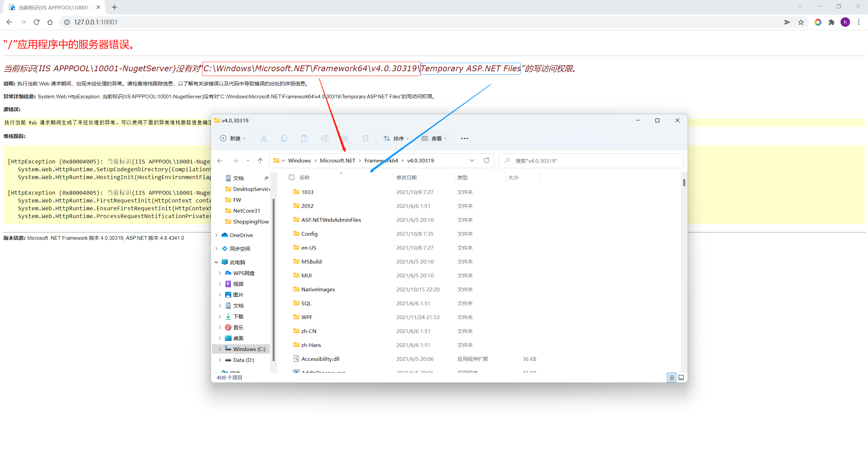Screen dimensions: 868x468
Task: Click the Chrome tab titled 当前标识(IIS APPPOOL
Action: pyautogui.click(x=54, y=7)
